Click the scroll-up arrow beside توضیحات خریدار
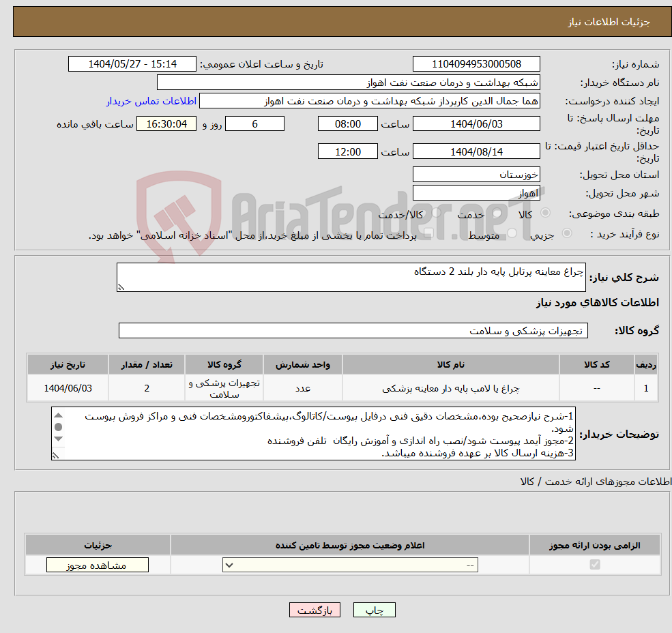This screenshot has width=672, height=633. tap(57, 415)
